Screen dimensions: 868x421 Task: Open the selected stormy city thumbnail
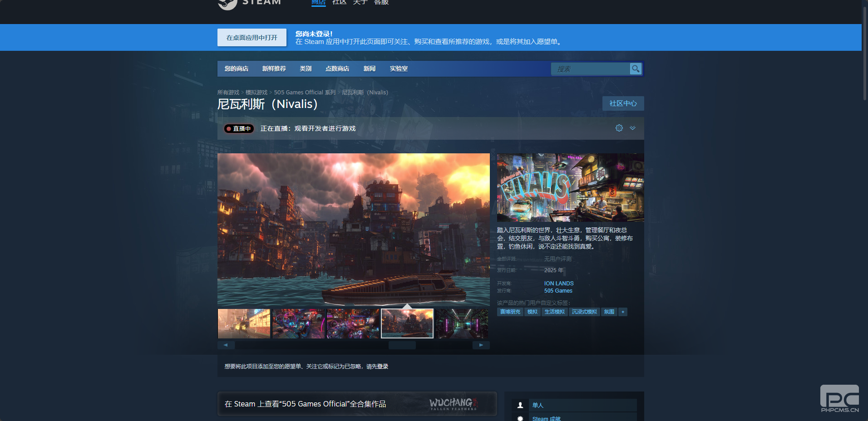coord(407,323)
